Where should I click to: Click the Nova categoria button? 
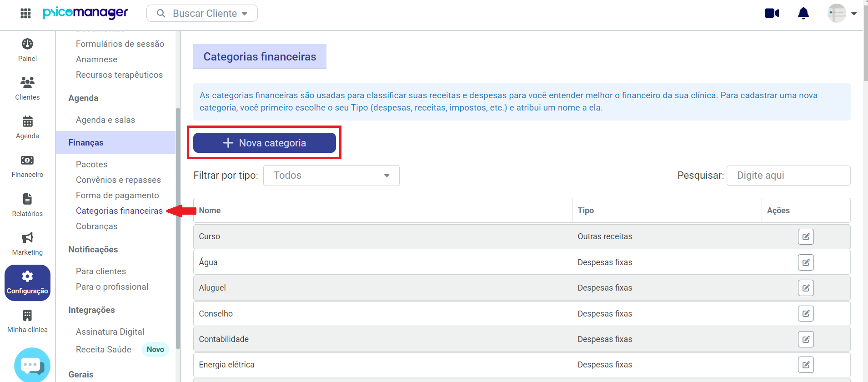point(265,143)
